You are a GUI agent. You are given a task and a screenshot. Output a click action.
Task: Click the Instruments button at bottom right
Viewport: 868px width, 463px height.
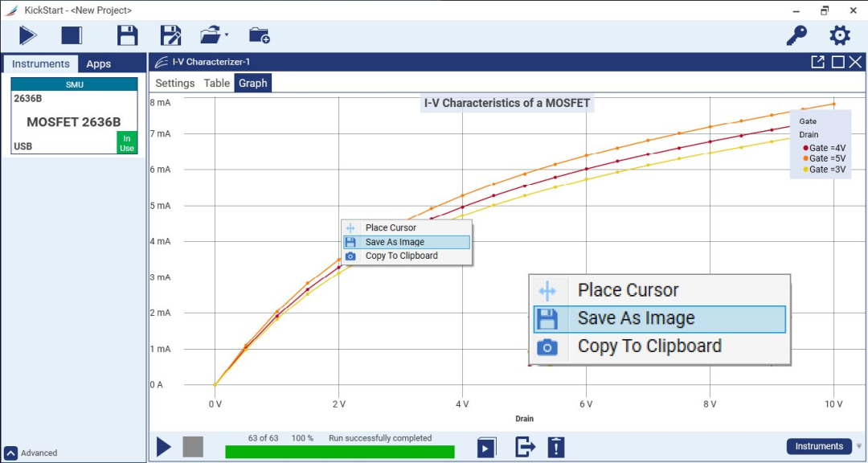(819, 446)
